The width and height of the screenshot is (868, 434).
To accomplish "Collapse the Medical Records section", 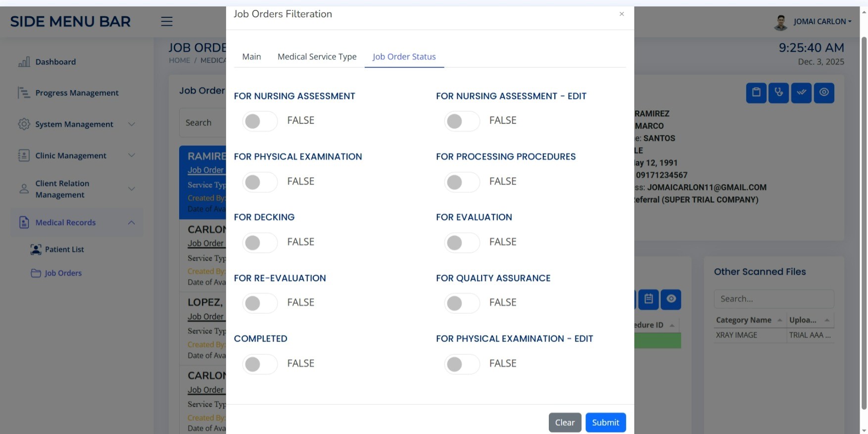I will pos(132,223).
